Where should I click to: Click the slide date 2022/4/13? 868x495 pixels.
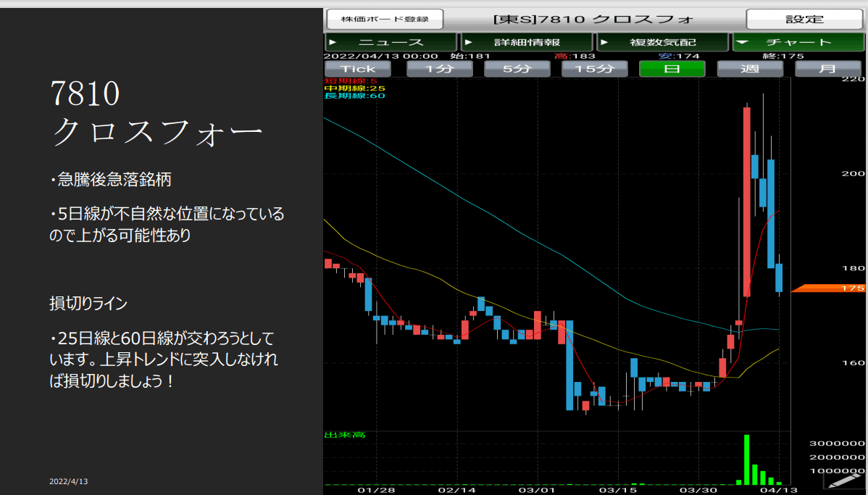tap(69, 482)
